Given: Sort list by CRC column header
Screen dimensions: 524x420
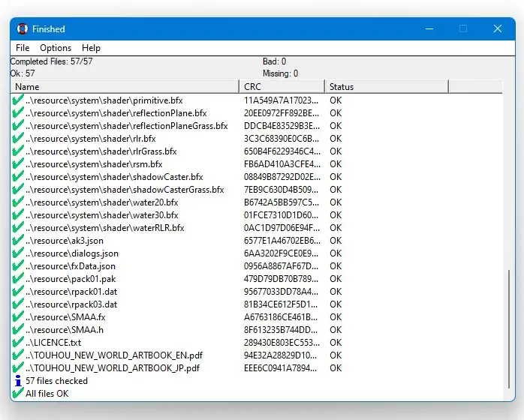Looking at the screenshot, I should (x=282, y=87).
